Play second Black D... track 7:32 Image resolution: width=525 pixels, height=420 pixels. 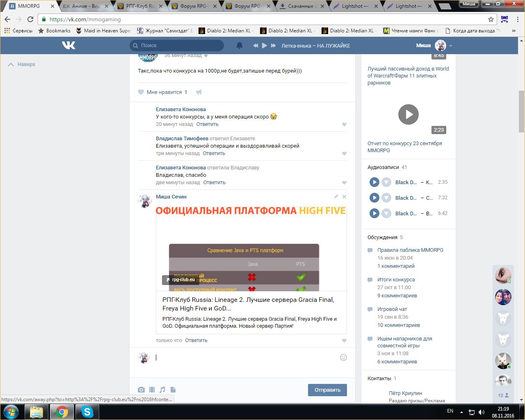[x=374, y=198]
